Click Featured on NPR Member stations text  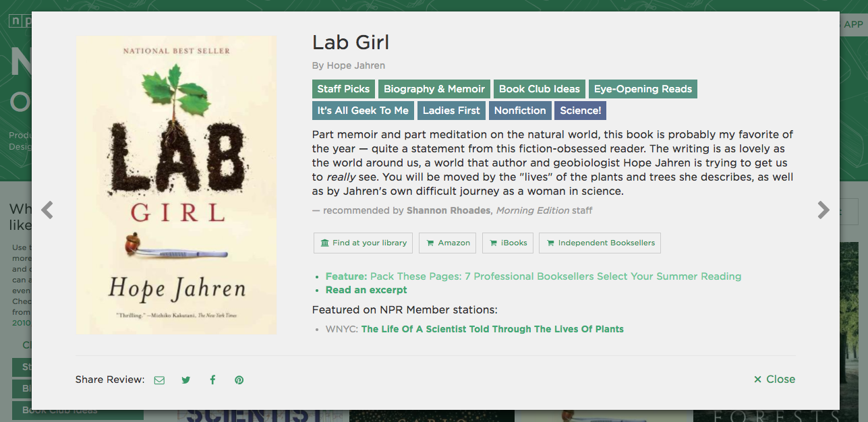pyautogui.click(x=405, y=310)
